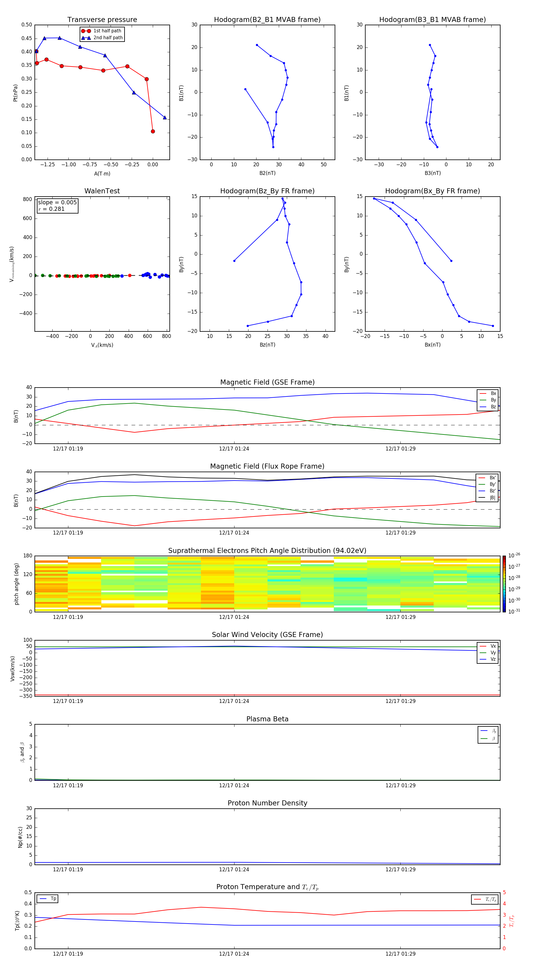Click 'Vx' in solar wind legend
The height and width of the screenshot is (980, 535).
[493, 647]
